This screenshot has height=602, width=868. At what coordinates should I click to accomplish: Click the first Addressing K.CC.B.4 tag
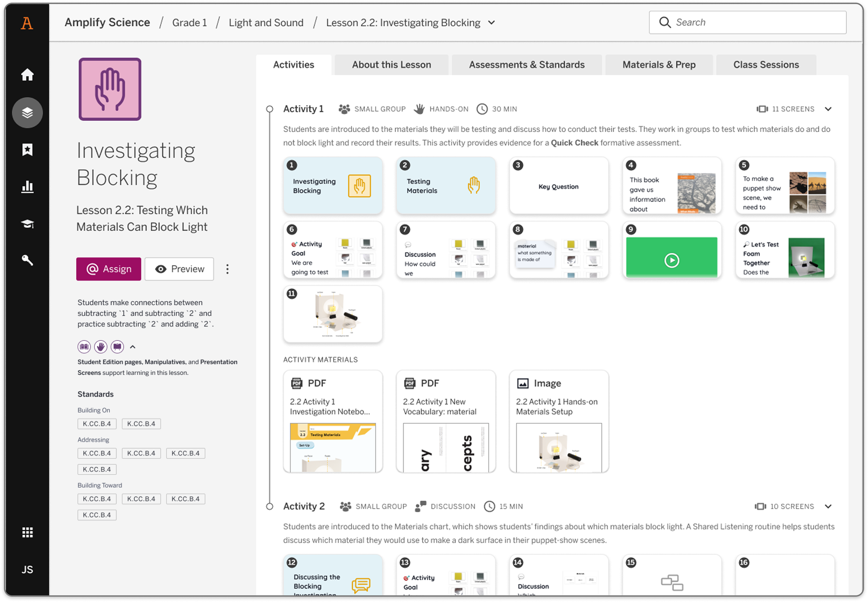97,453
